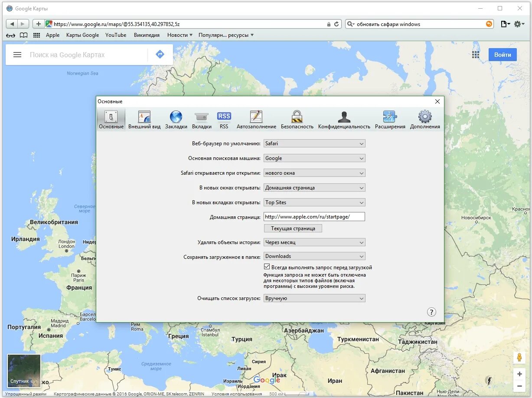Open Top Sites grid icon in bookmarks bar
Image resolution: width=532 pixels, height=398 pixels.
37,35
